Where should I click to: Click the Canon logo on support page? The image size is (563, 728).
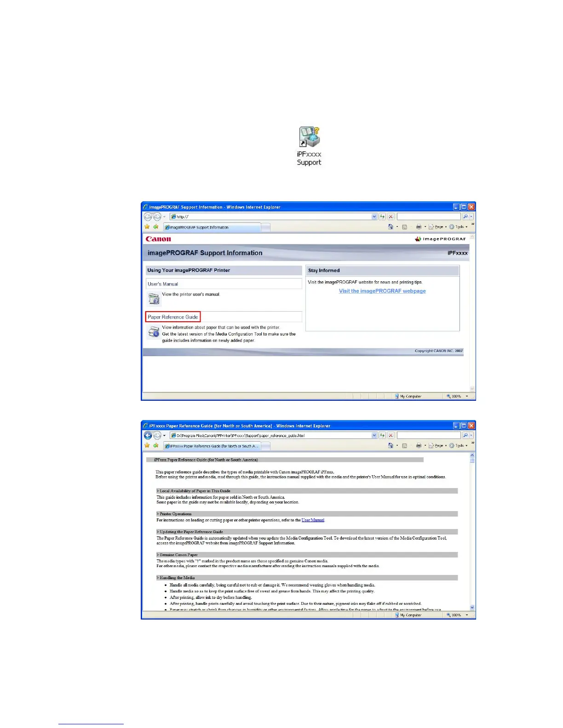pos(158,239)
